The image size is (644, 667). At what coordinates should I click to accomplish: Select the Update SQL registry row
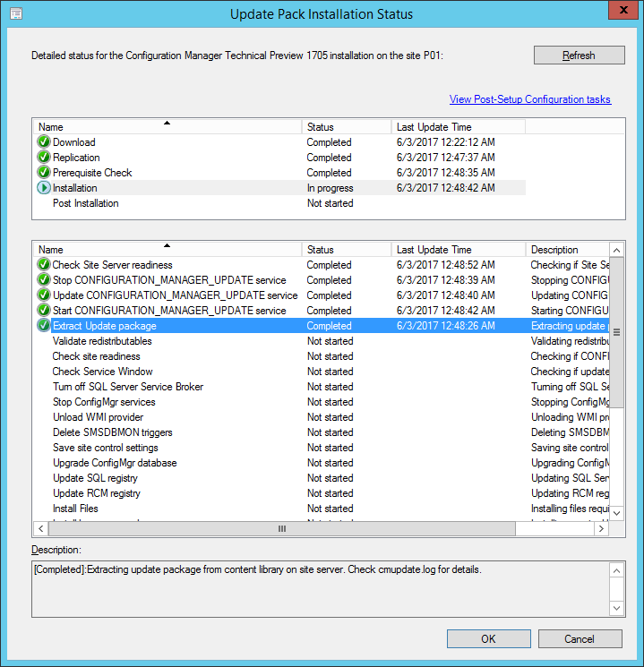coord(322,478)
